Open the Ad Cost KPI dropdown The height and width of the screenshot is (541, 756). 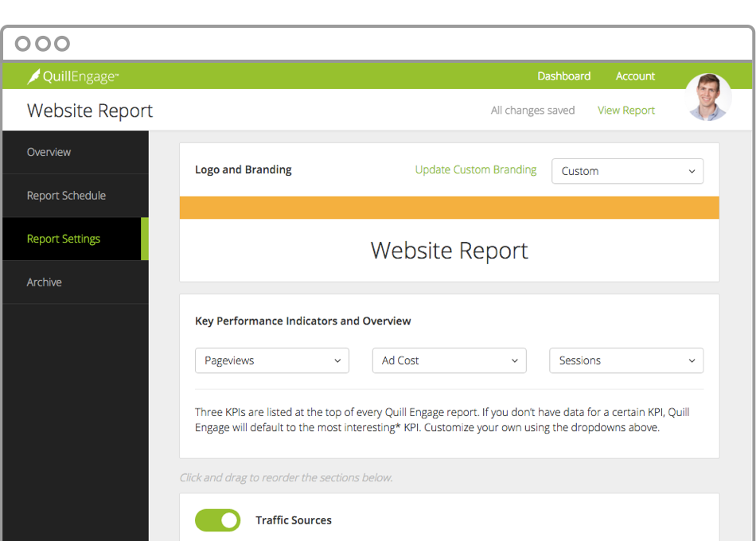click(449, 360)
